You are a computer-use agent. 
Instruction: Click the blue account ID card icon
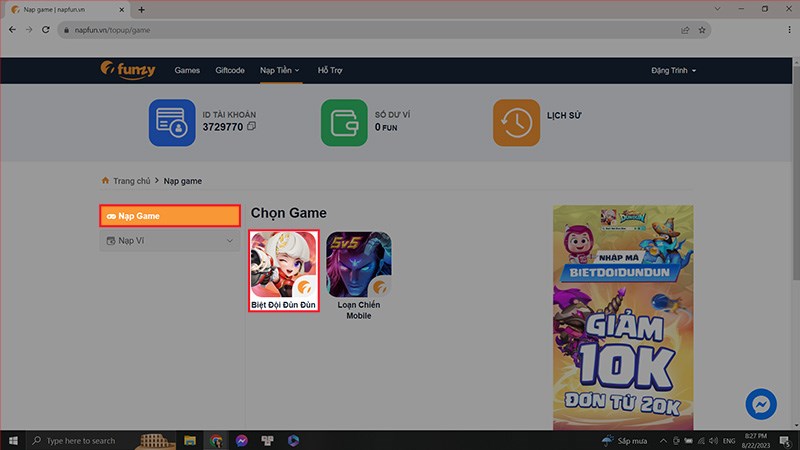pos(172,122)
